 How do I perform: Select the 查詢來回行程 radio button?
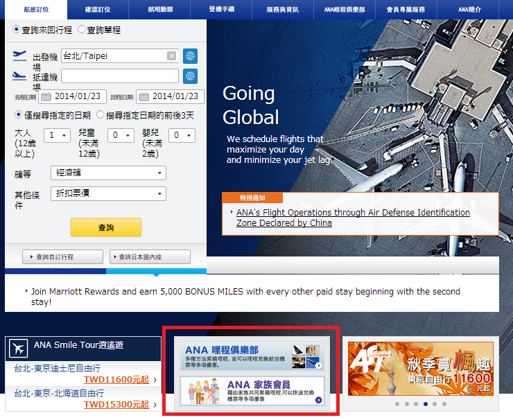pos(17,29)
